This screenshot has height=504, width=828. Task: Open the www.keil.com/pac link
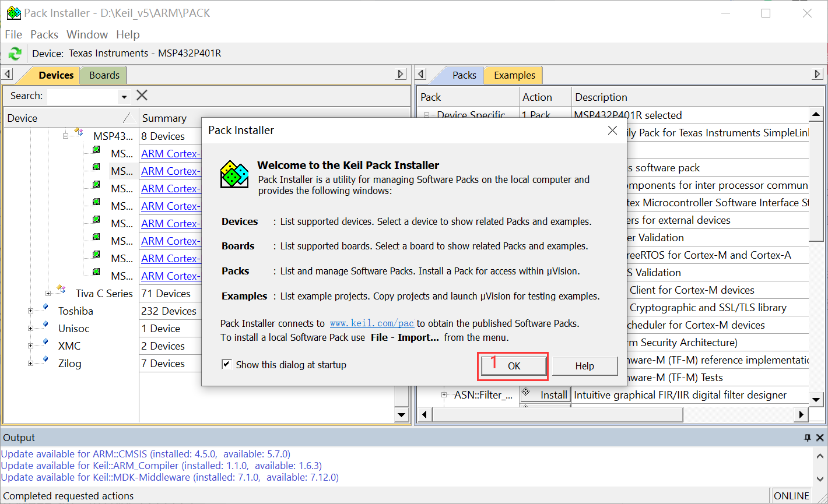(x=372, y=323)
